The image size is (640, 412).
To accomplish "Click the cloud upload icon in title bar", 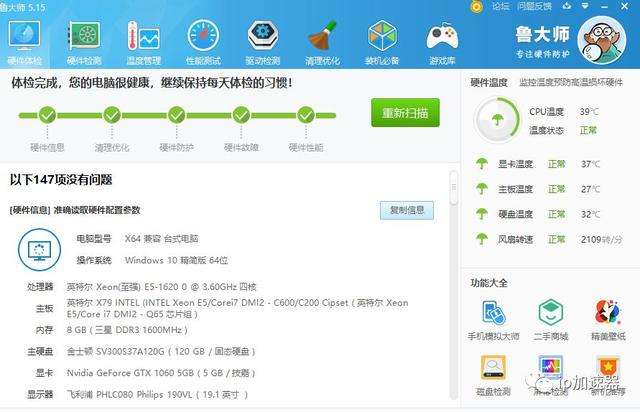I will (567, 6).
